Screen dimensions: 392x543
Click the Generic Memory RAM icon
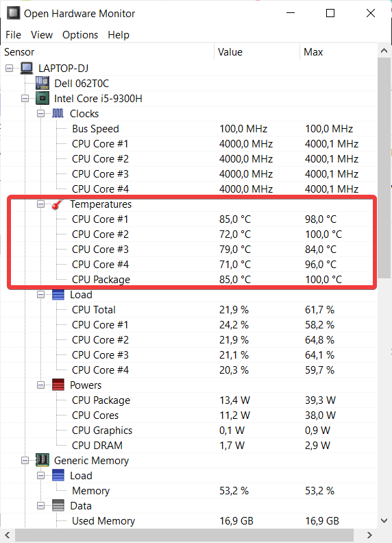point(42,460)
